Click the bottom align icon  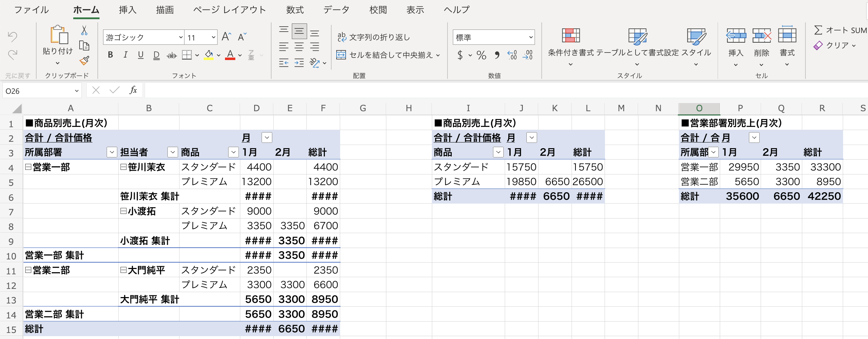click(x=315, y=33)
